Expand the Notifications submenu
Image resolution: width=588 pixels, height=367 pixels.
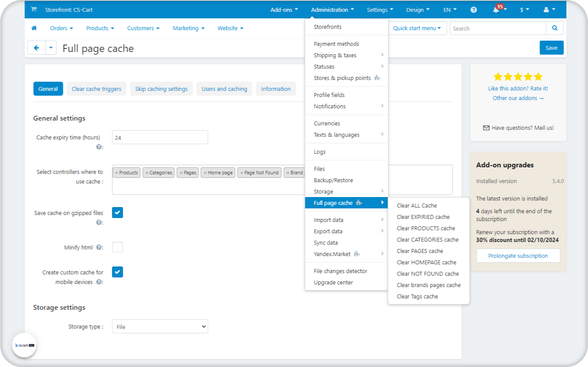tap(346, 106)
